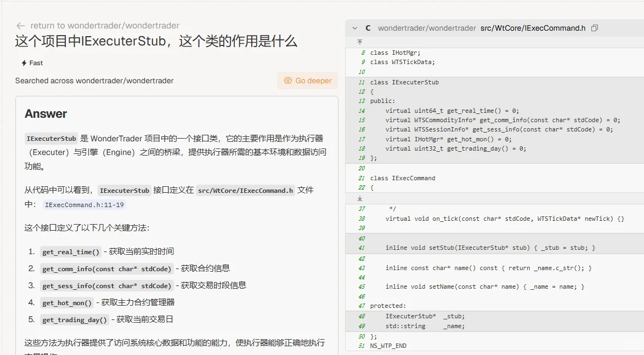Click the IExecuterStub inline code chip in Answer
The image size is (644, 355).
click(51, 138)
